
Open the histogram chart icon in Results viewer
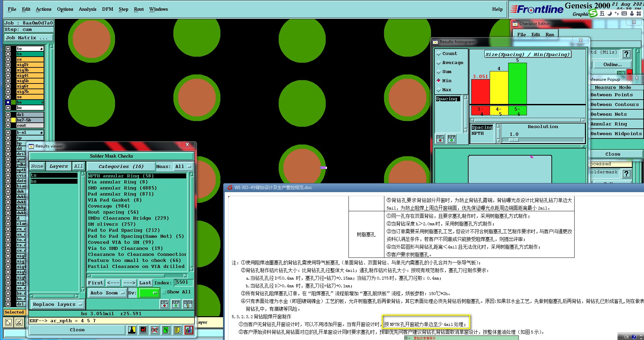(x=189, y=330)
